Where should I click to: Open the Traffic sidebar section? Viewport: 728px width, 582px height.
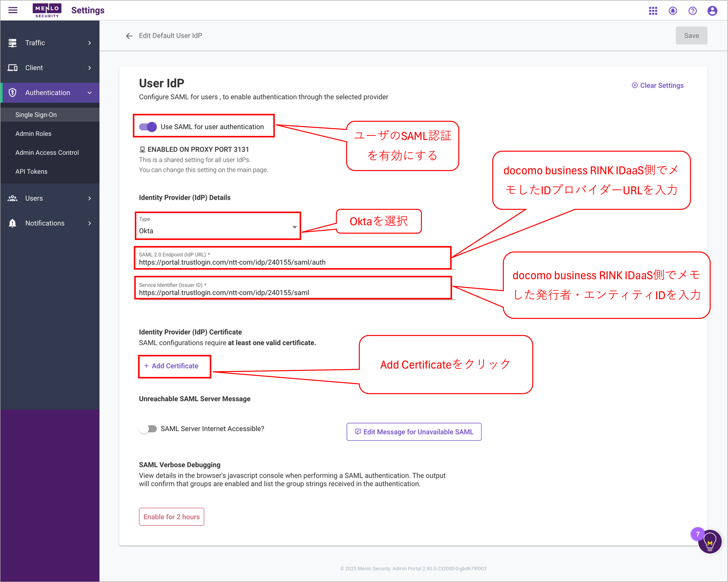pyautogui.click(x=50, y=43)
